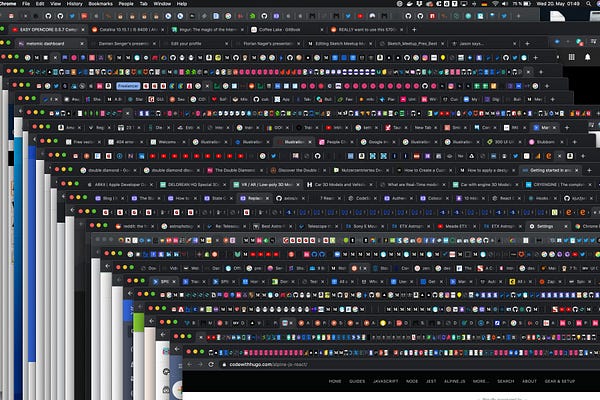Switch to the Free vector tab
Viewport: 600px width, 400px height.
pos(83,142)
